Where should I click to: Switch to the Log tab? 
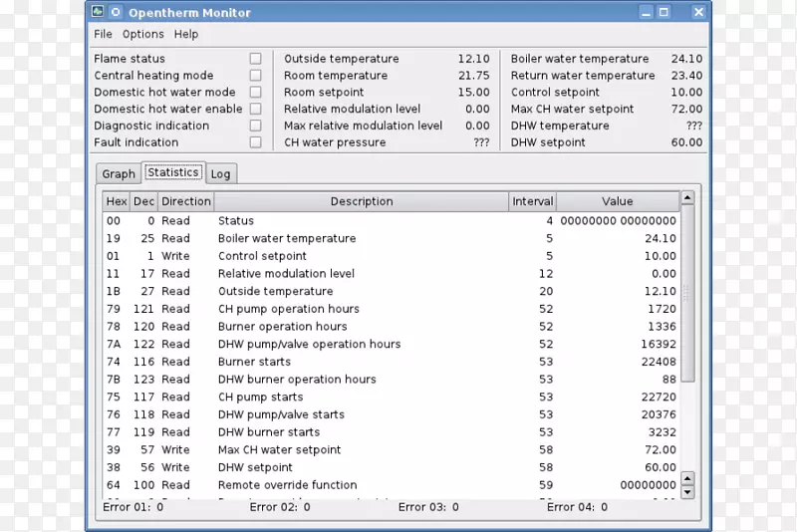[x=221, y=173]
